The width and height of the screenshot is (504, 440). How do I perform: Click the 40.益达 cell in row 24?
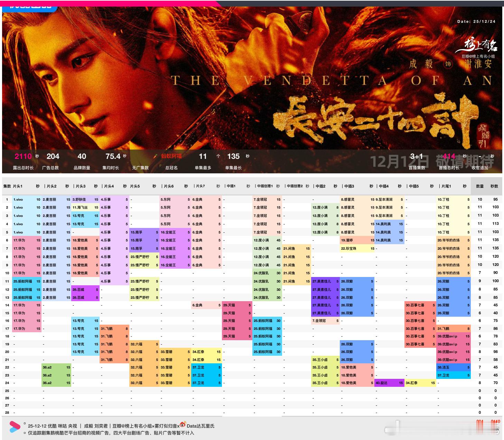[389, 383]
